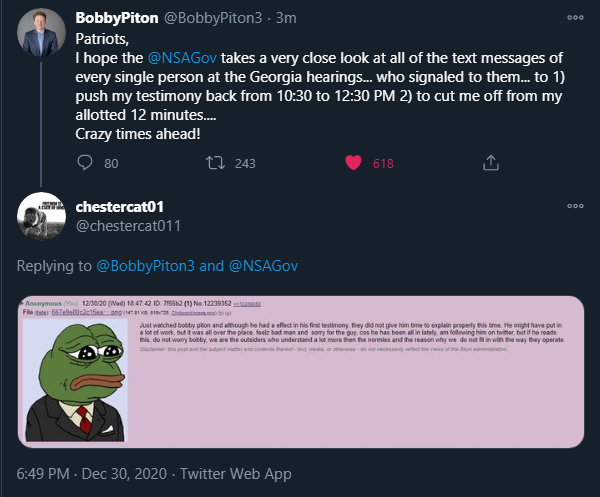
Task: Toggle the red heart like icon
Action: [x=352, y=162]
